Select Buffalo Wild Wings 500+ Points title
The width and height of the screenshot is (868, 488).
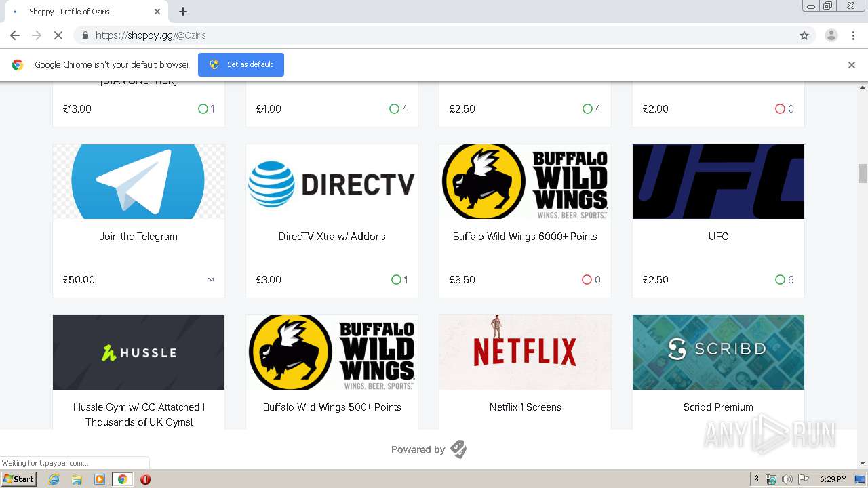click(332, 407)
